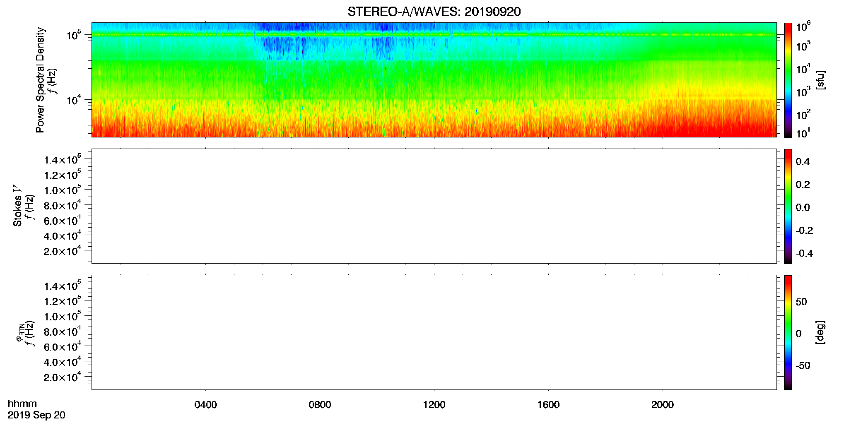Click the -50 tick on deg color bar

click(803, 366)
